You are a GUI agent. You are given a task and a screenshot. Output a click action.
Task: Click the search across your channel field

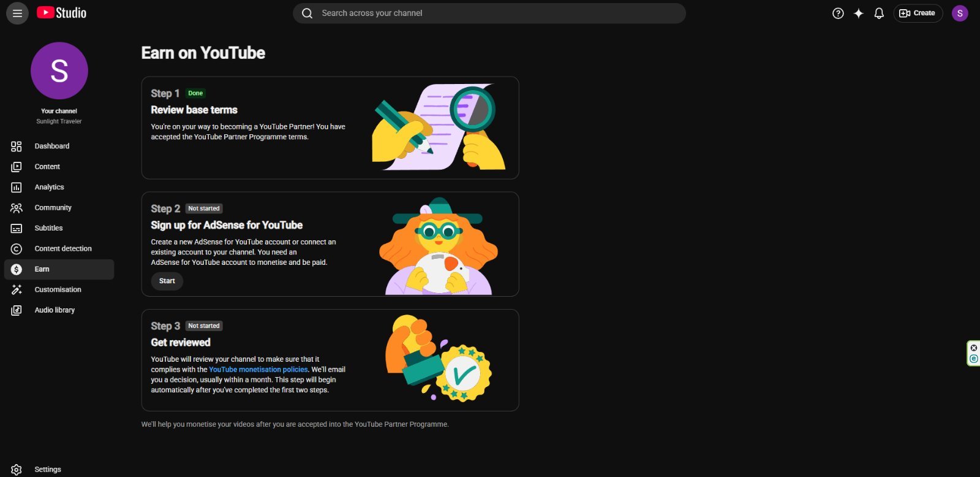pyautogui.click(x=489, y=13)
